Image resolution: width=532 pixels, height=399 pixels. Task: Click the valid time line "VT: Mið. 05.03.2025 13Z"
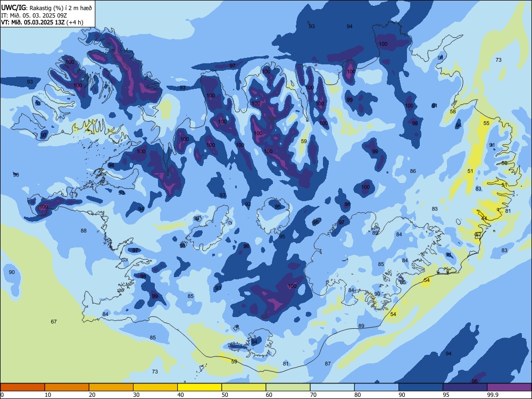pyautogui.click(x=33, y=22)
